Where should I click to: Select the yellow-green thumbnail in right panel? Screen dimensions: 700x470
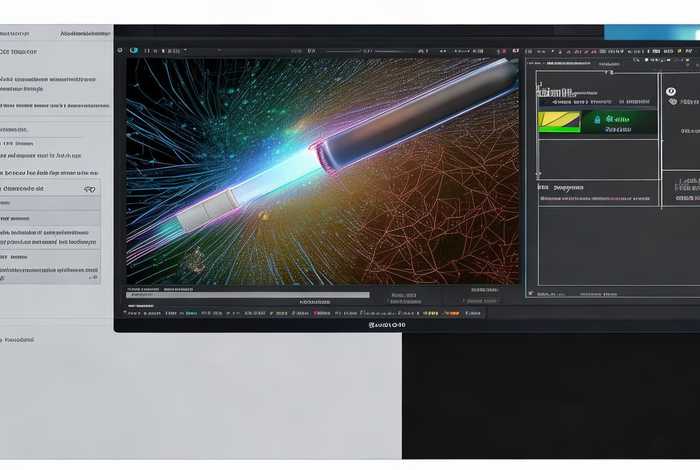point(558,122)
